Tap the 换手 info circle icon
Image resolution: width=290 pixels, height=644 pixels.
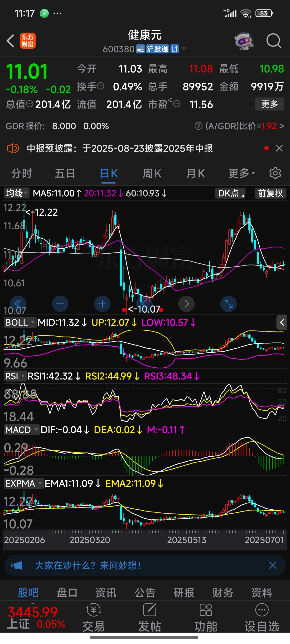[101, 86]
